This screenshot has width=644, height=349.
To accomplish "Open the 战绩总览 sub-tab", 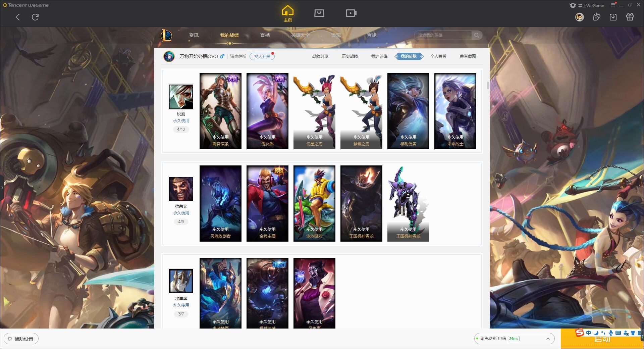I will pyautogui.click(x=320, y=56).
